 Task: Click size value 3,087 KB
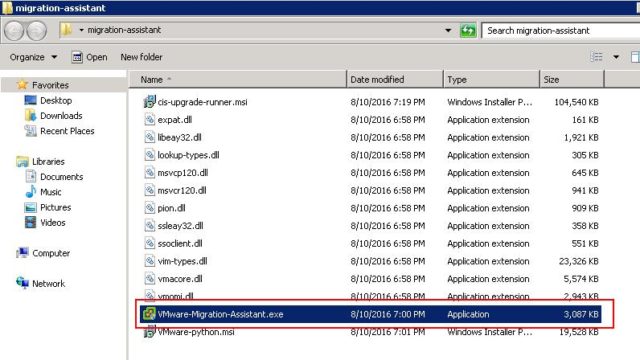581,314
